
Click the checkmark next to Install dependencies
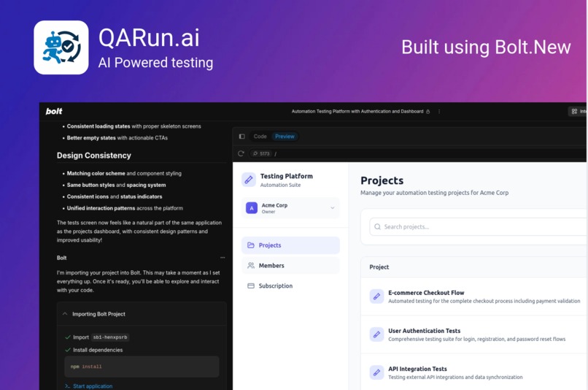click(x=68, y=350)
